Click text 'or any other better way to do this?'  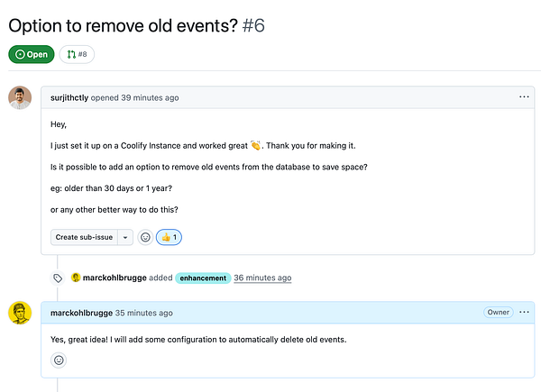115,210
